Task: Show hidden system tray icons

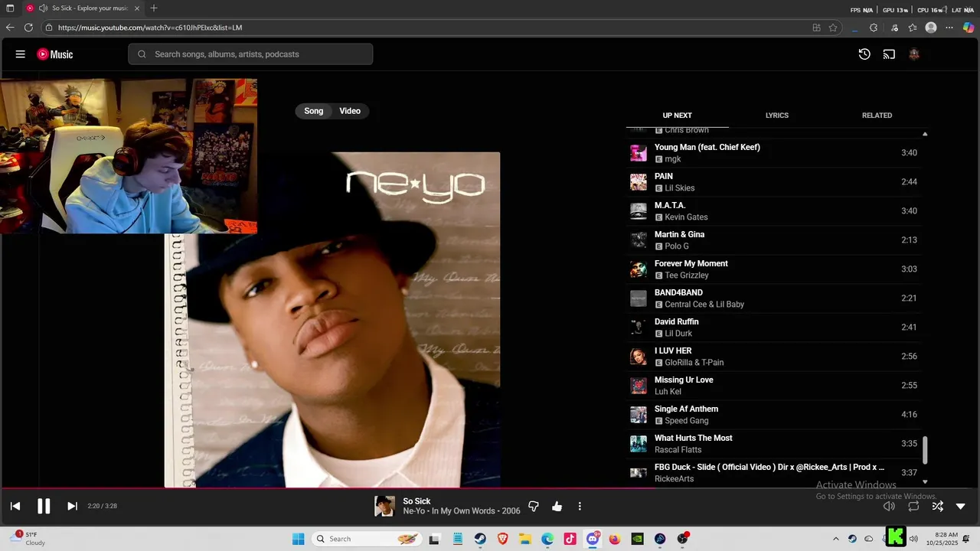Action: (x=835, y=539)
